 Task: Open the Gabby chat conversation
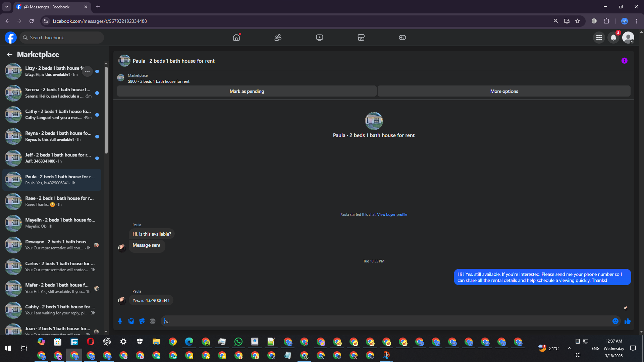[52, 310]
